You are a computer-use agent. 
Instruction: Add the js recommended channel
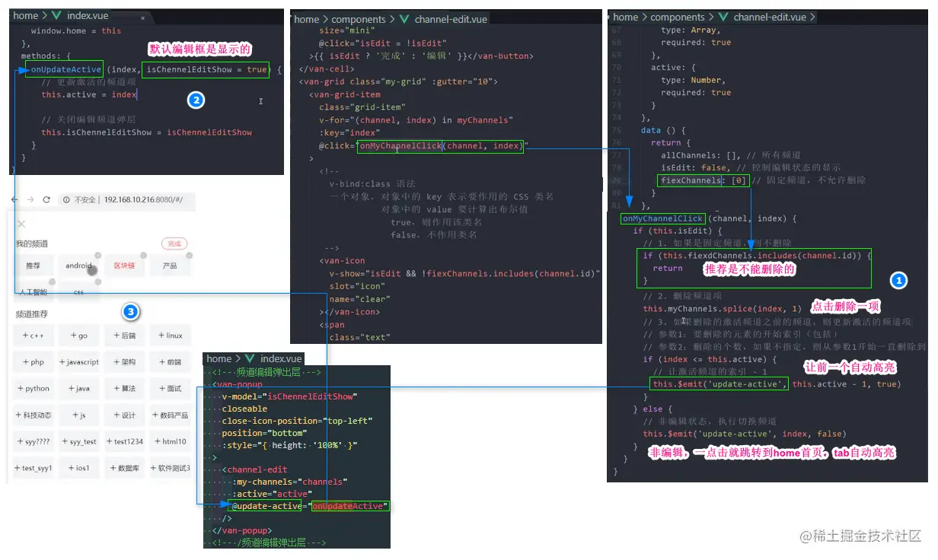[78, 415]
